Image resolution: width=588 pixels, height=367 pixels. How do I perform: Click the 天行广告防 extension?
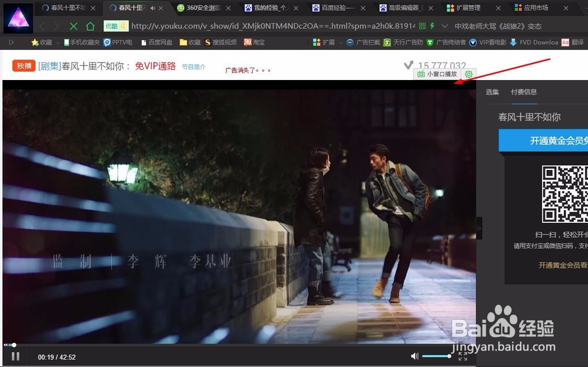click(403, 42)
